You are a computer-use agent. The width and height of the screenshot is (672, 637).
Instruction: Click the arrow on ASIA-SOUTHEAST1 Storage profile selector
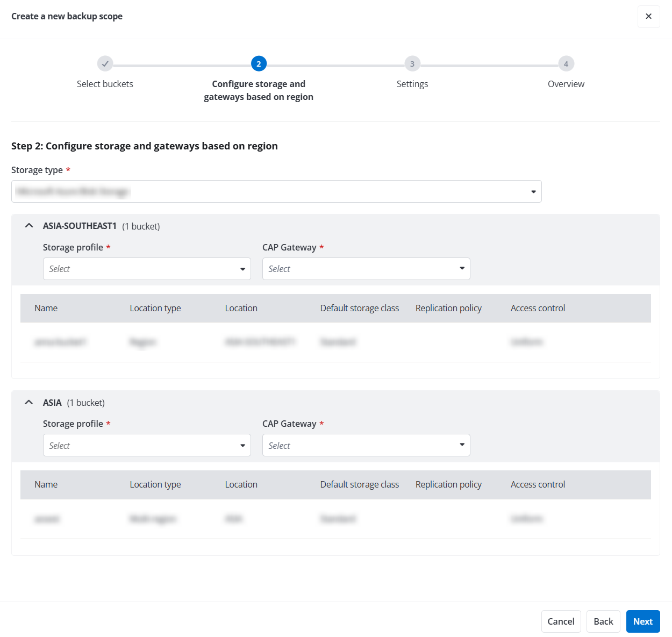[x=242, y=269]
